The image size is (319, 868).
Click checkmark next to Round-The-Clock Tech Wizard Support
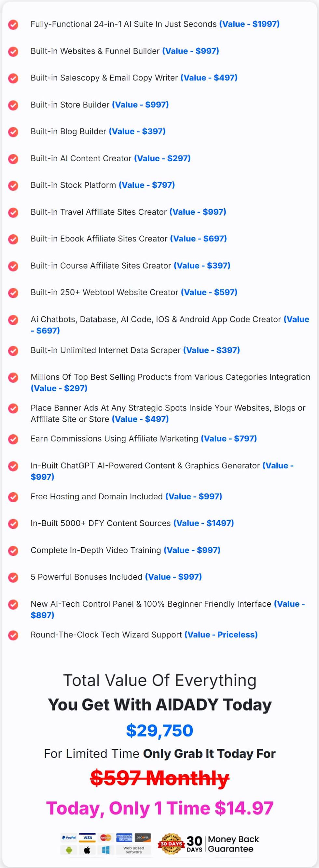coord(13,635)
